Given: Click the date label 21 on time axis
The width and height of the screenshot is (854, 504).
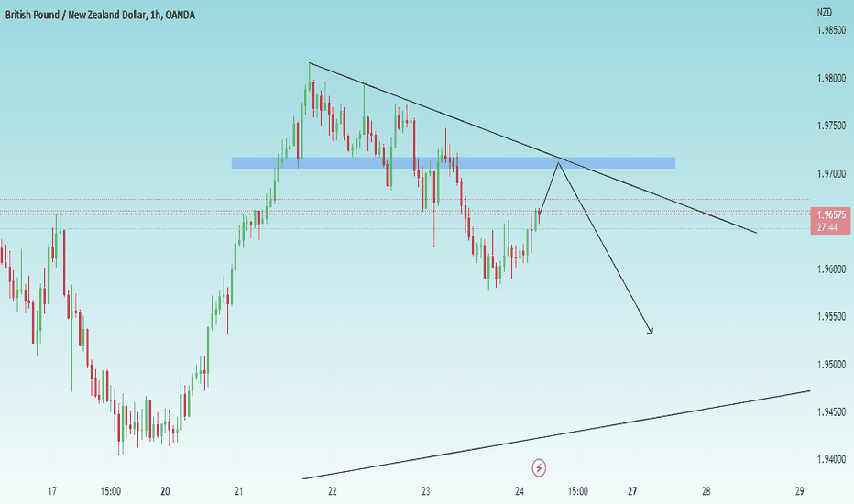Looking at the screenshot, I should 238,491.
